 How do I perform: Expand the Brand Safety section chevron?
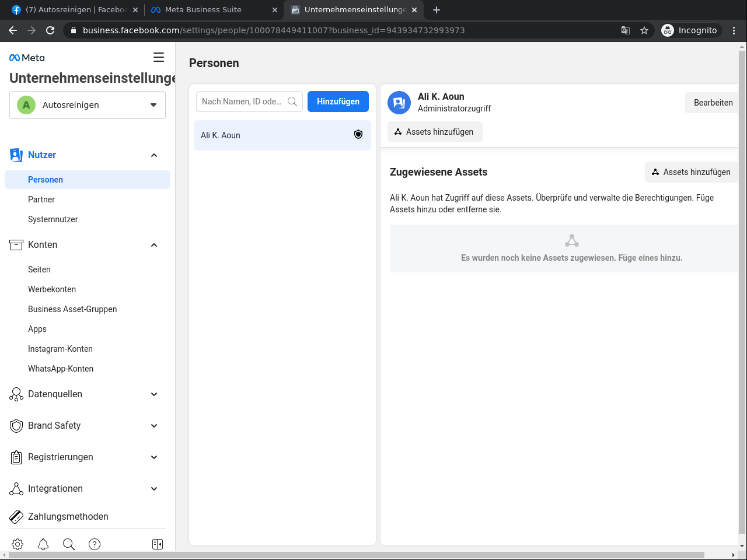click(x=154, y=426)
